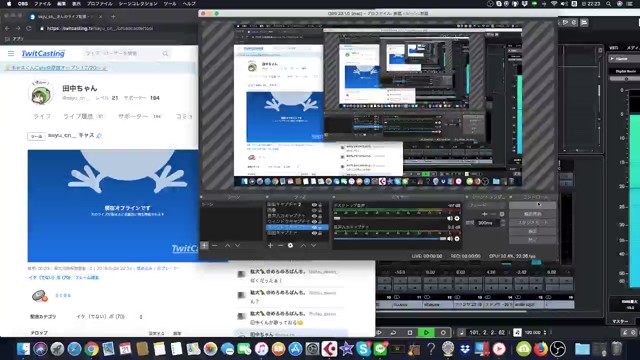The height and width of the screenshot is (360, 640).
Task: Click the Chrome address bar URL
Action: coord(100,28)
